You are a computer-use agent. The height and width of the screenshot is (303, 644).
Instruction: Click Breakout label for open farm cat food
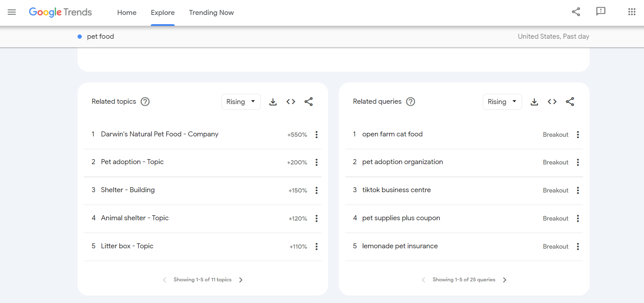coord(555,135)
